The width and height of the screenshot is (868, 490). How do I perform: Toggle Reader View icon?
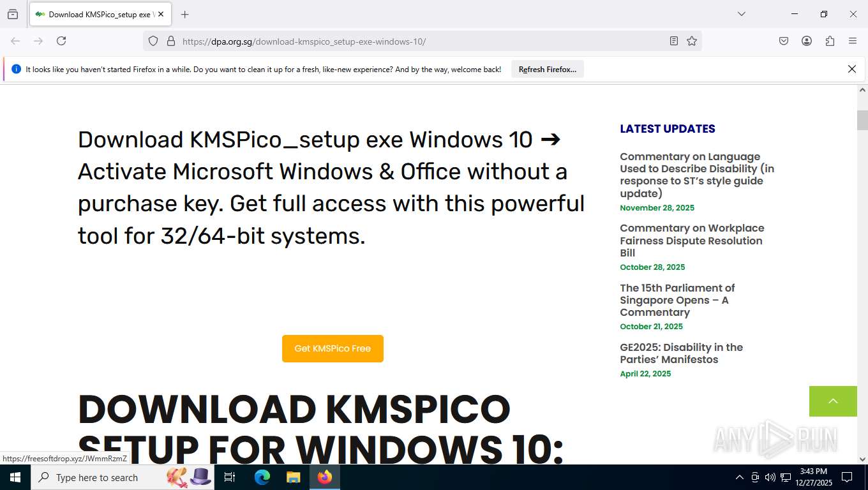tap(674, 41)
